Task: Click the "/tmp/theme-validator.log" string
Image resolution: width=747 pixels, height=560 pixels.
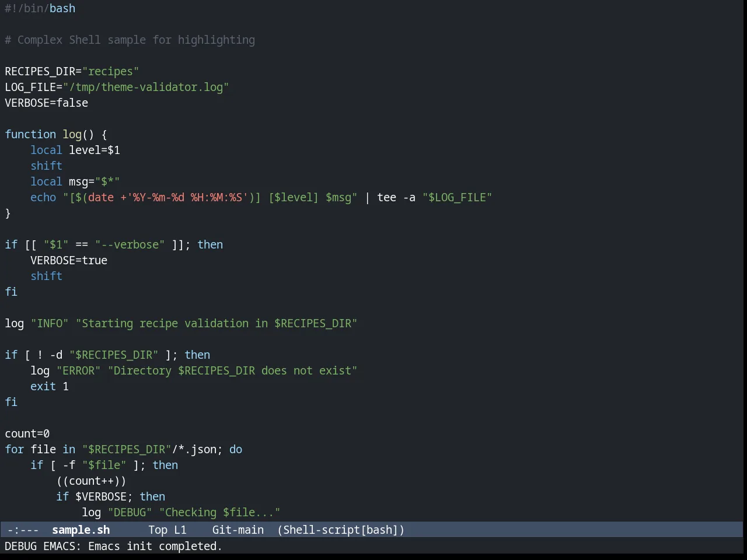Action: 146,87
